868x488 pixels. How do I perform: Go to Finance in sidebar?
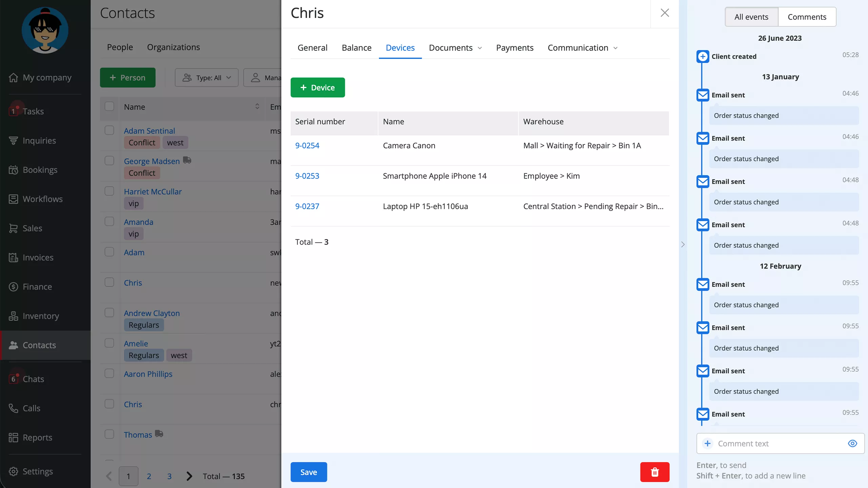[37, 287]
